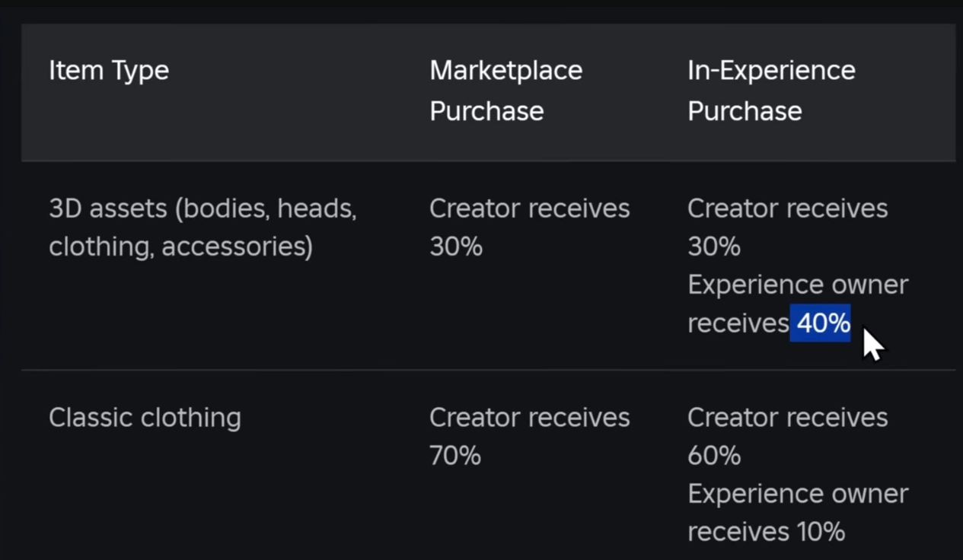The height and width of the screenshot is (560, 963).
Task: Click Experience owner text in 3D assets row
Action: (x=798, y=285)
